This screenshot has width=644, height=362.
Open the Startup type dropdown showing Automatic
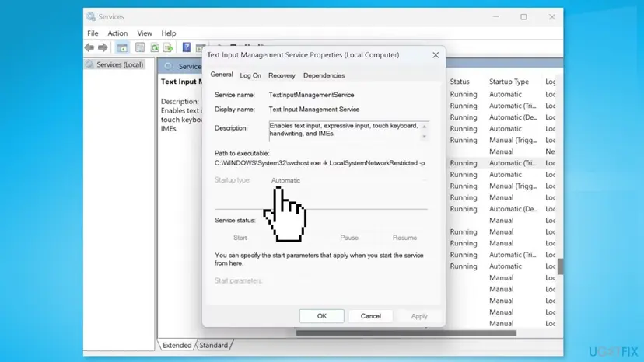click(x=348, y=180)
